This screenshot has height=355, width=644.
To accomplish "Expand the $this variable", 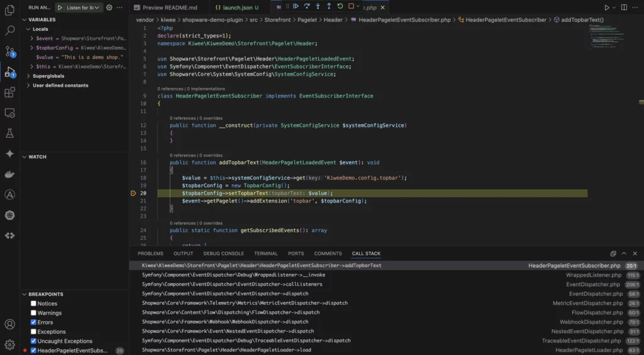I will point(32,67).
